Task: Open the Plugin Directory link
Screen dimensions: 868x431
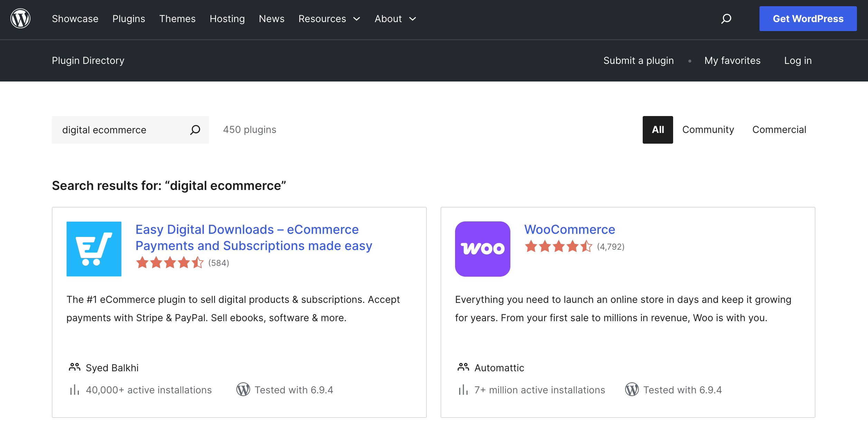Action: [88, 60]
